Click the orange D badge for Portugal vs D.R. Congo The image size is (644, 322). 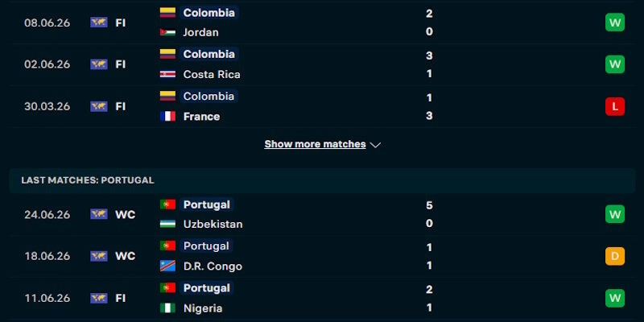click(x=614, y=256)
